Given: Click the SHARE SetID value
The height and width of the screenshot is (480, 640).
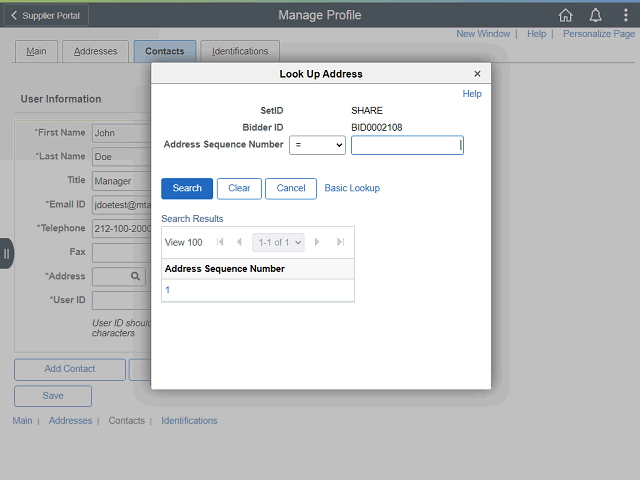Looking at the screenshot, I should tap(367, 111).
